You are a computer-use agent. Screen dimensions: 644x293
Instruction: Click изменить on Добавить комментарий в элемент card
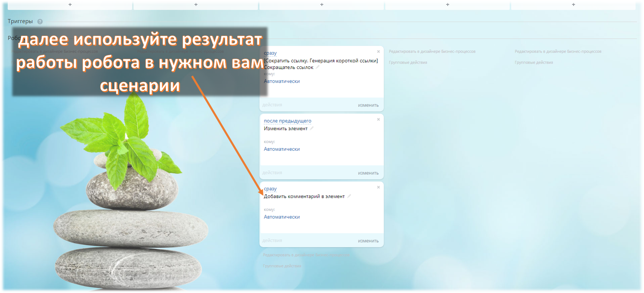(x=368, y=241)
